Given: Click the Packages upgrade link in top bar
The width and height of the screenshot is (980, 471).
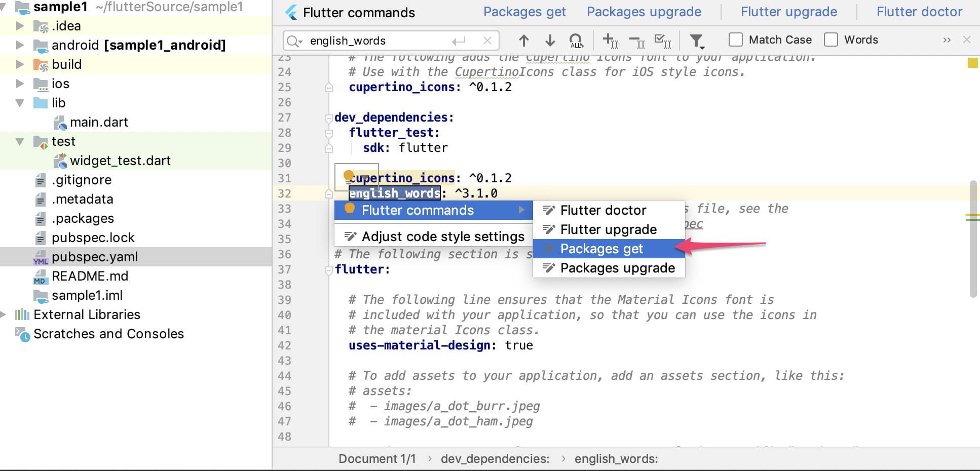Looking at the screenshot, I should (644, 12).
